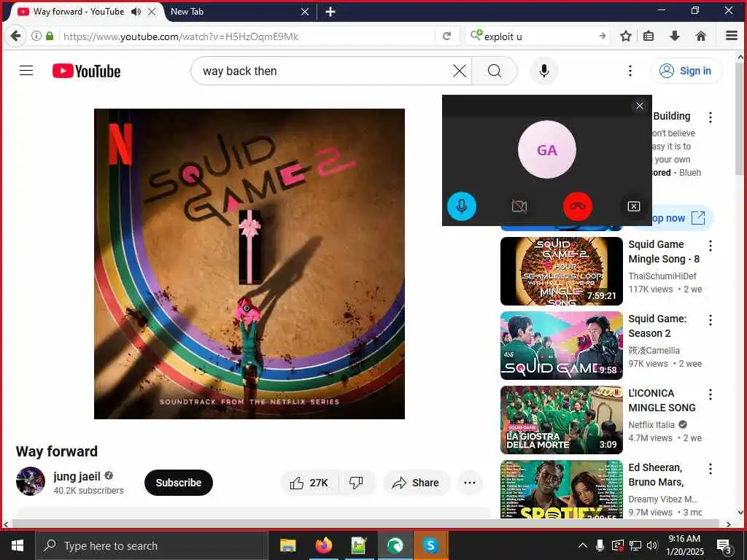Open jung jaeil channel name link
Image resolution: width=747 pixels, height=560 pixels.
coord(77,476)
